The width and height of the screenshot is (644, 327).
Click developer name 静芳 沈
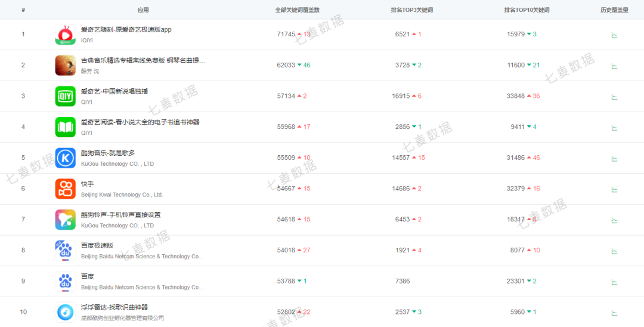pyautogui.click(x=90, y=72)
